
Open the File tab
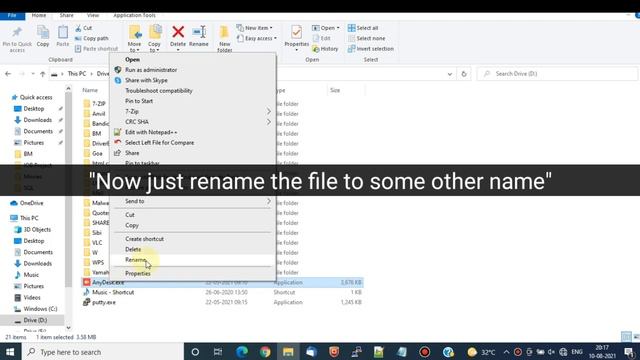click(x=12, y=16)
